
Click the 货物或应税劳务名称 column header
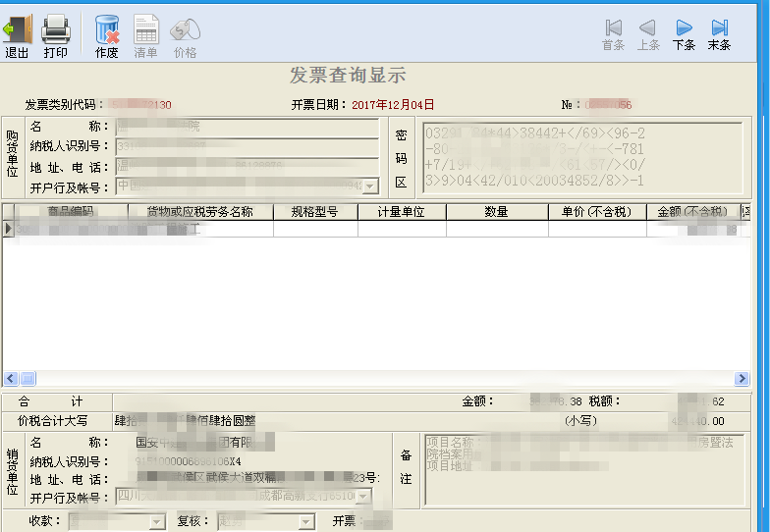[x=200, y=212]
